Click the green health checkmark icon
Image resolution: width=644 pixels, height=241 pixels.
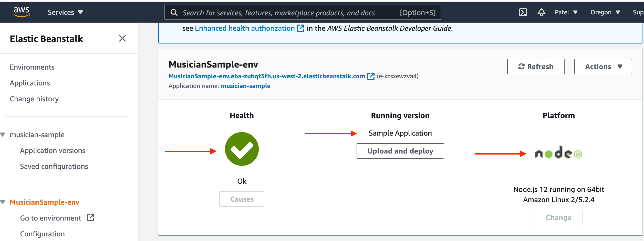(242, 149)
